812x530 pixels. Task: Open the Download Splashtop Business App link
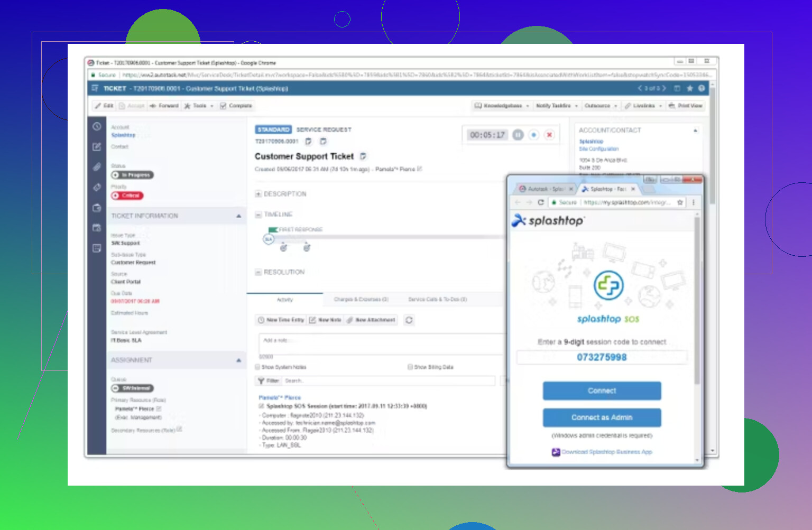[606, 452]
